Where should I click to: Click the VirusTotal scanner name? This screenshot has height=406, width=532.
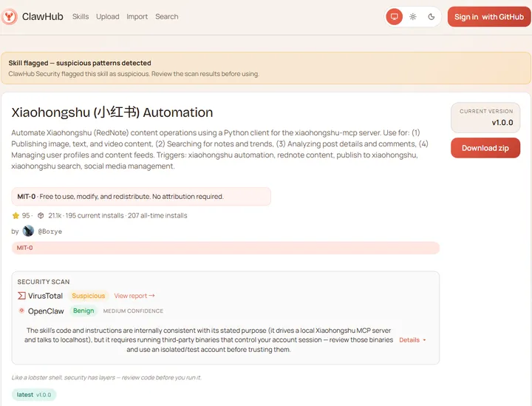pos(45,296)
